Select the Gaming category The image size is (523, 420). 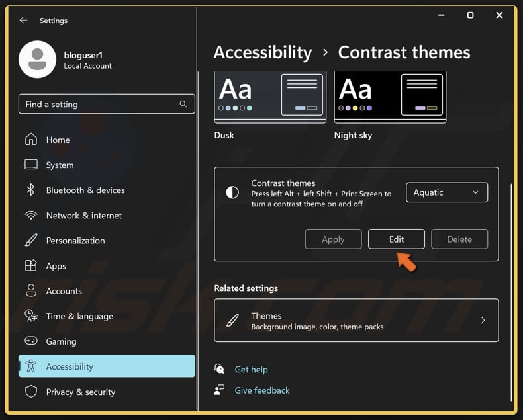(x=61, y=341)
